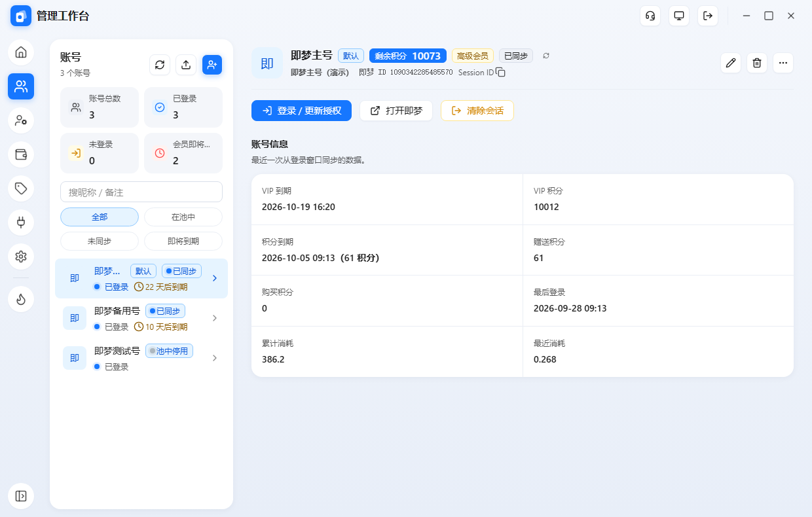Click the 已登录 stat card

(183, 107)
